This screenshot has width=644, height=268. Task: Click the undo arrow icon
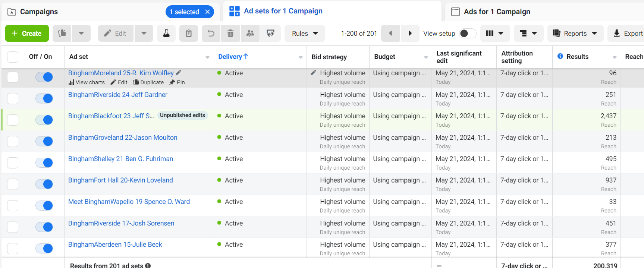tap(211, 34)
